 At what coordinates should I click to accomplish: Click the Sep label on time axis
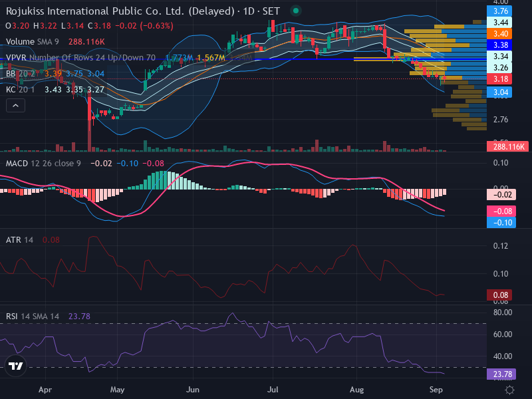pyautogui.click(x=436, y=390)
